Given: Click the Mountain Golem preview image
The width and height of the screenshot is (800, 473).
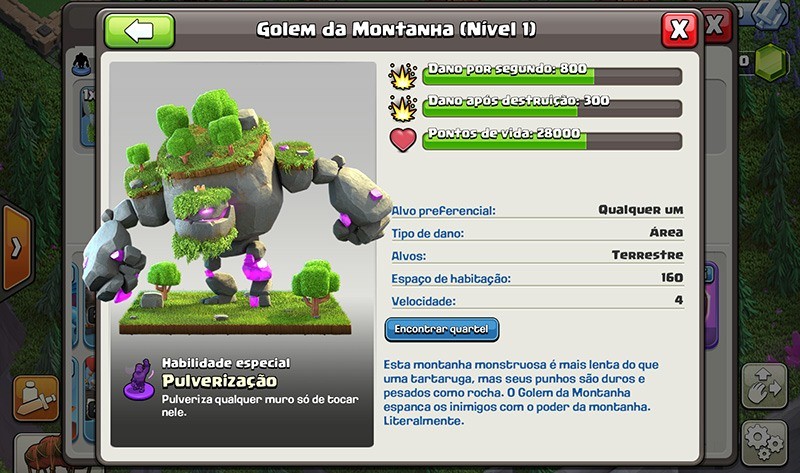Looking at the screenshot, I should (242, 204).
